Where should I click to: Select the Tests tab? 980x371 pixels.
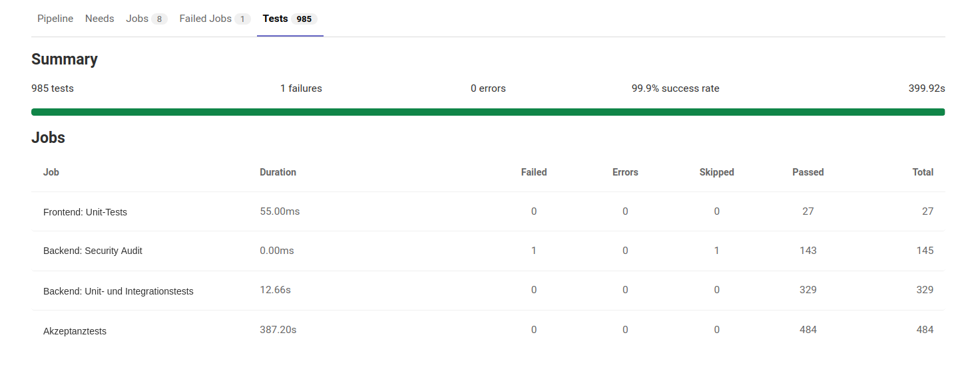pos(275,19)
